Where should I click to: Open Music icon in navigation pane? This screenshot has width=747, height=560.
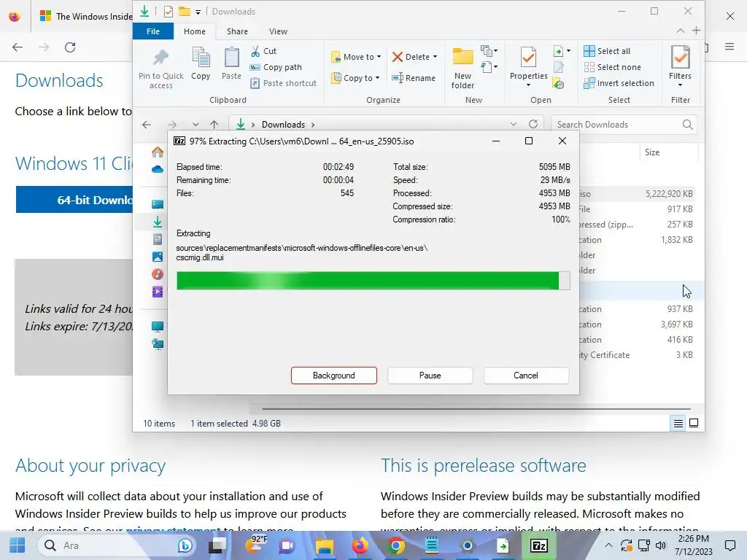click(x=158, y=274)
